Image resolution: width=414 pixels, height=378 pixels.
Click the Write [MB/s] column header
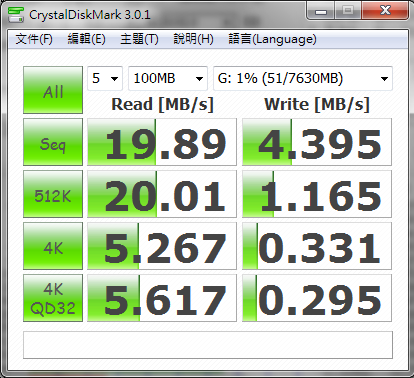(x=317, y=105)
